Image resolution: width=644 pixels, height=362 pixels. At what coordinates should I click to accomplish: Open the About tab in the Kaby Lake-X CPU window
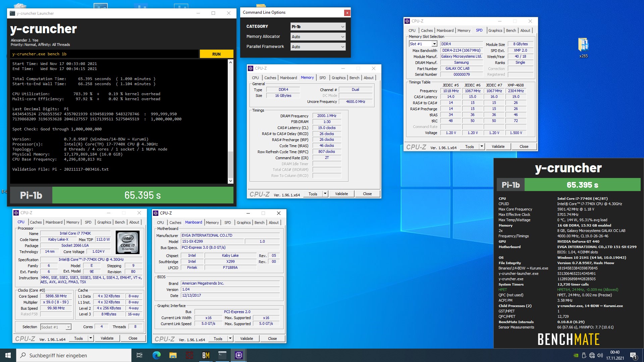point(134,222)
